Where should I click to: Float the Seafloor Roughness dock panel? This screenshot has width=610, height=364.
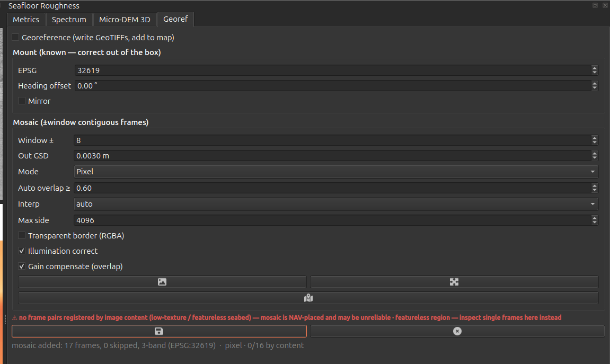click(x=595, y=5)
